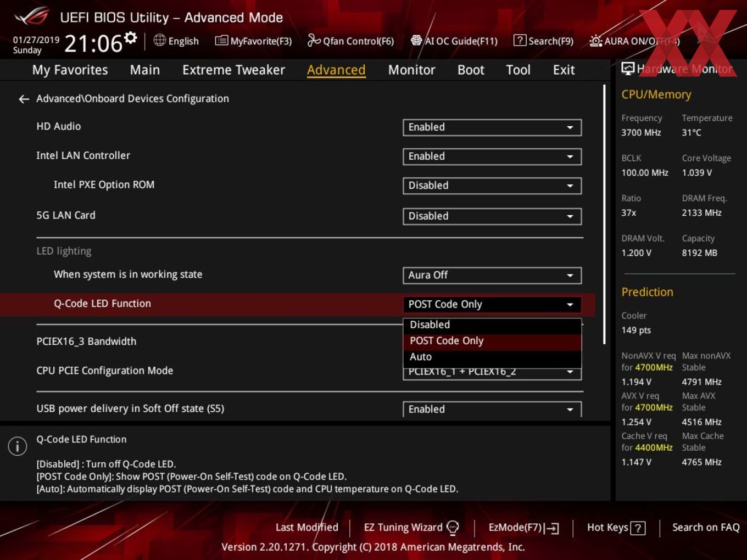
Task: Switch to Boot tab
Action: 471,70
